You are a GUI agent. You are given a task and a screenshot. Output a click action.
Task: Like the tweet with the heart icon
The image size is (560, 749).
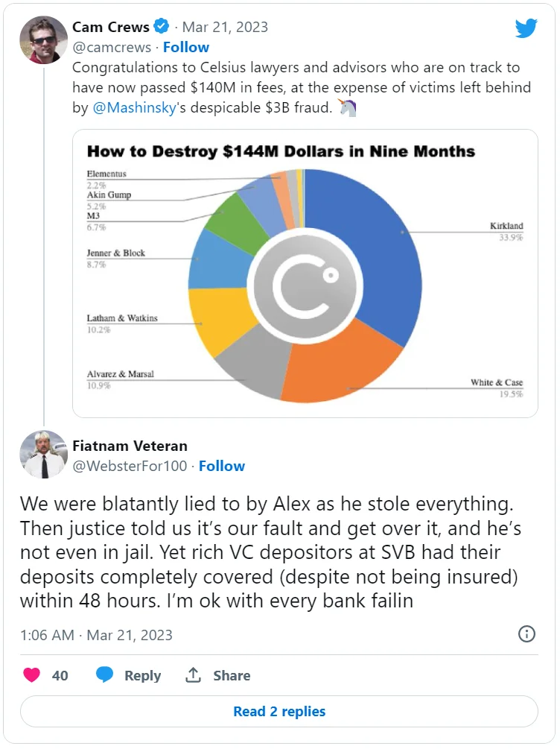31,675
